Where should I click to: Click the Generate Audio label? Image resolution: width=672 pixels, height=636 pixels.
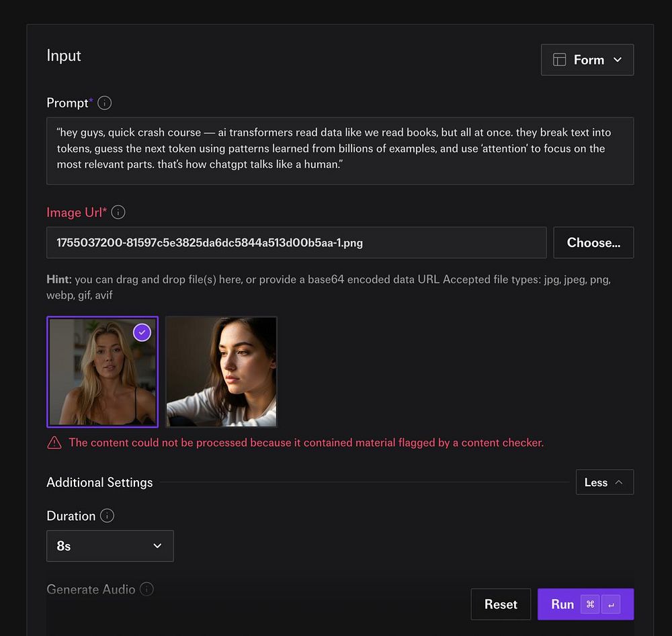(91, 589)
